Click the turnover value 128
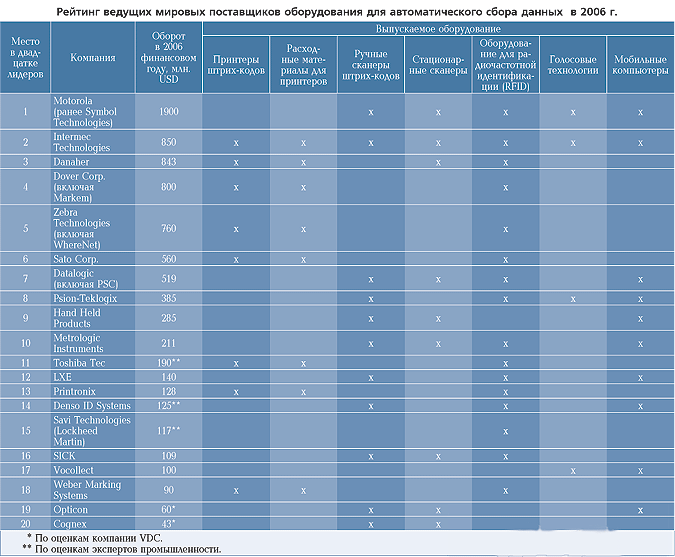 click(169, 391)
